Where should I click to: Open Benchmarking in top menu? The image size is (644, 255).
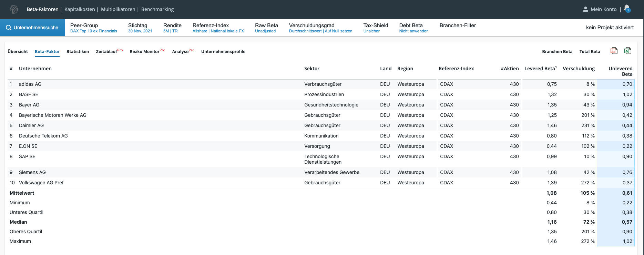coord(157,9)
